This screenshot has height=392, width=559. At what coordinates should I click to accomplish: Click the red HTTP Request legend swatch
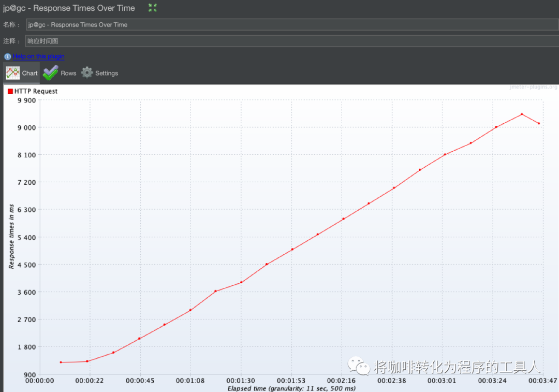click(10, 91)
